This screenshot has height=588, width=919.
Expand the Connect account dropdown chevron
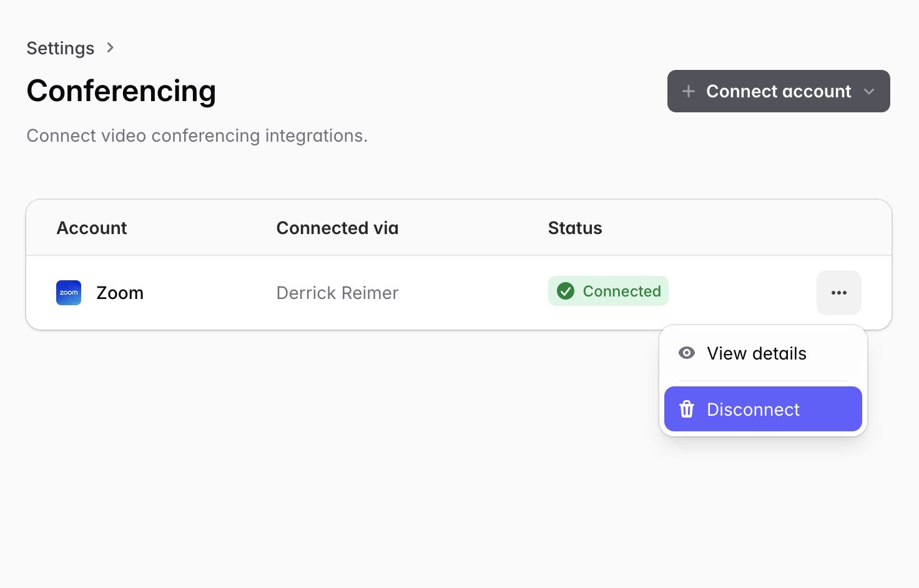tap(869, 91)
